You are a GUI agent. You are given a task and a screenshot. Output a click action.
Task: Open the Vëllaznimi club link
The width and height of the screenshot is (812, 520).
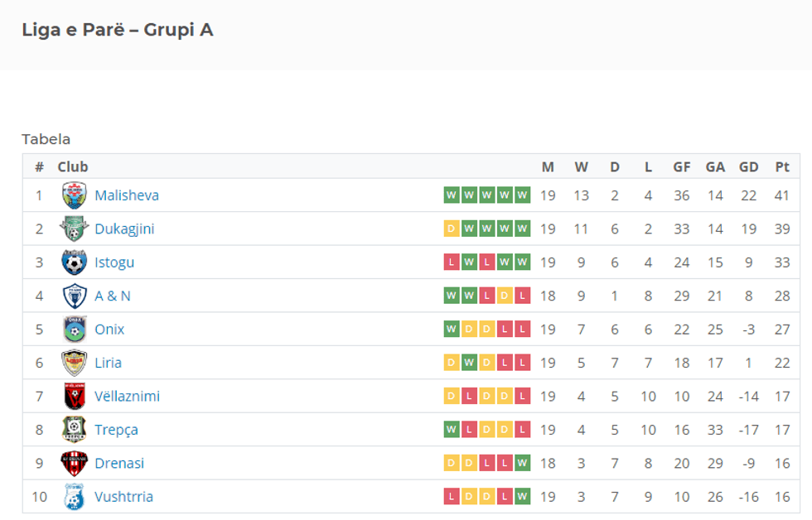[x=127, y=397]
